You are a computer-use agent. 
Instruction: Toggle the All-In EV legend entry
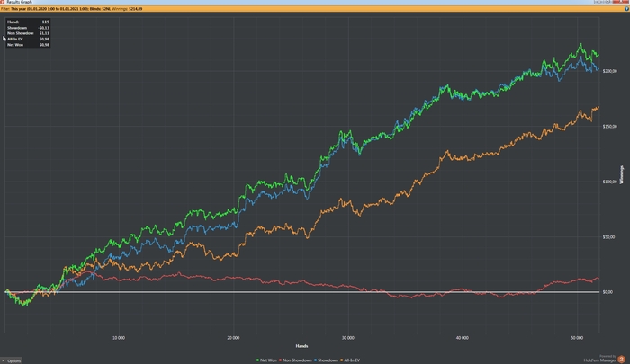click(x=350, y=360)
